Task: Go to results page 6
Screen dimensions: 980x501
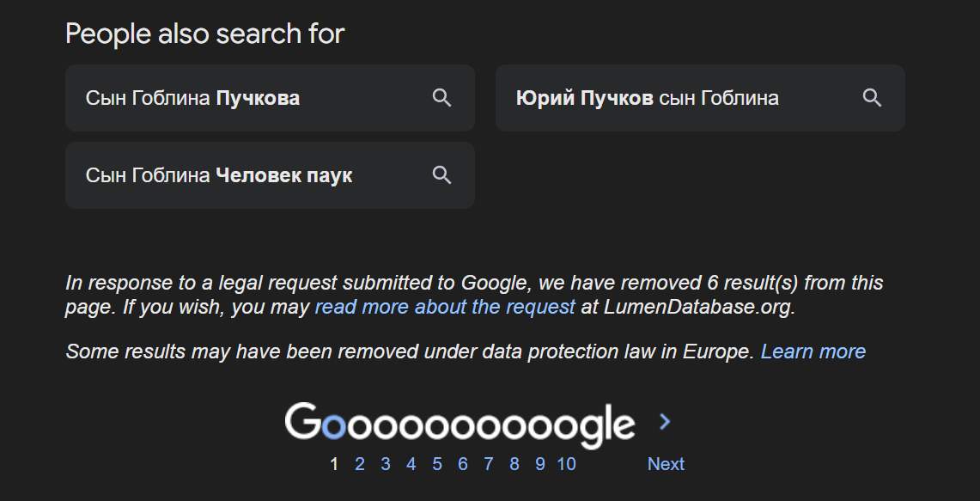Action: [x=462, y=464]
